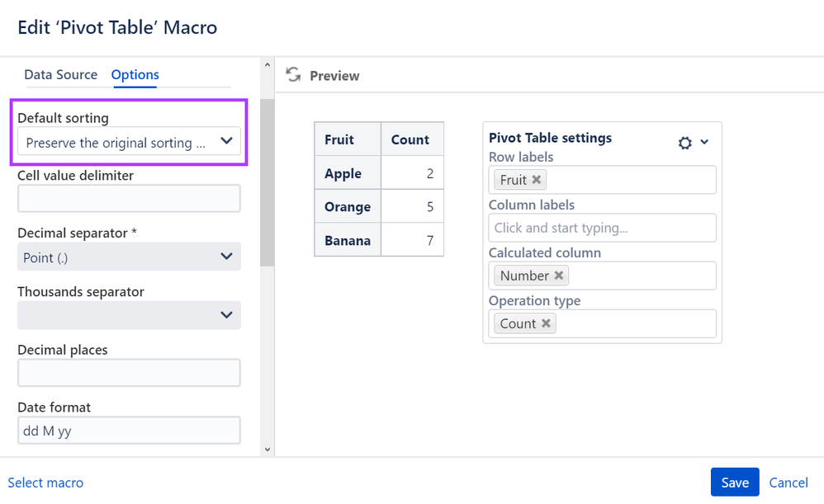
Task: Select the Options tab
Action: coord(135,75)
